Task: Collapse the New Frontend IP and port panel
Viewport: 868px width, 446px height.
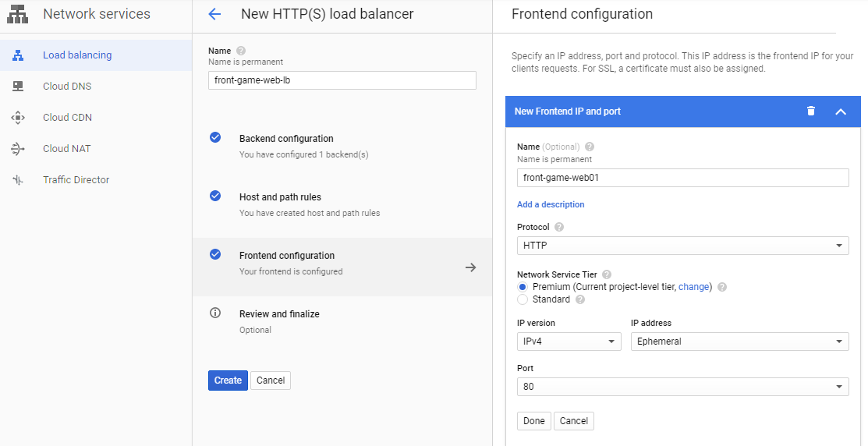Action: click(841, 111)
